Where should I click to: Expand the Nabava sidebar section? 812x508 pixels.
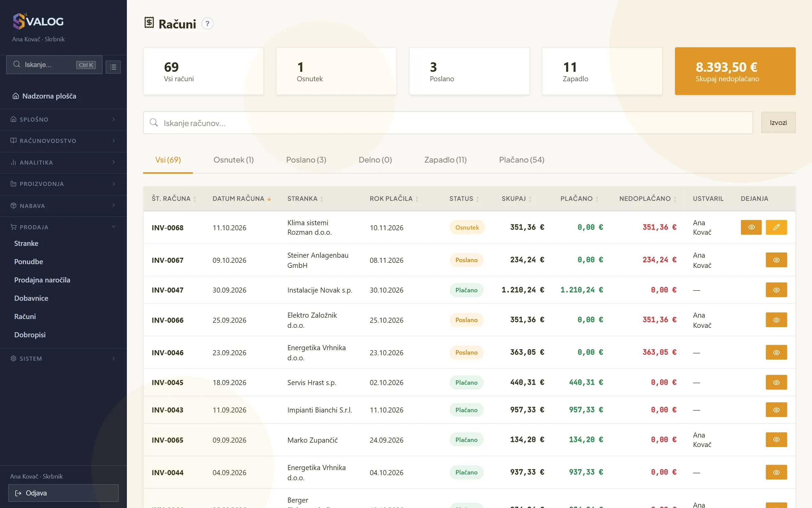63,206
